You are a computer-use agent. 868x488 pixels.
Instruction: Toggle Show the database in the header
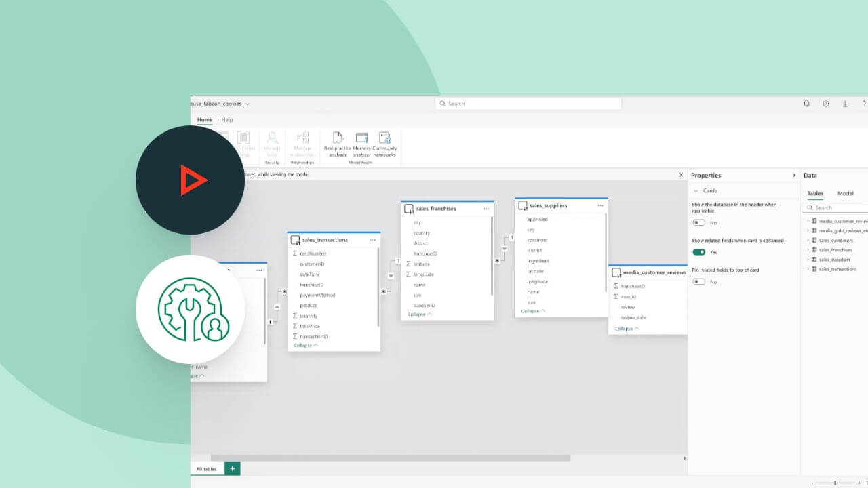(698, 222)
